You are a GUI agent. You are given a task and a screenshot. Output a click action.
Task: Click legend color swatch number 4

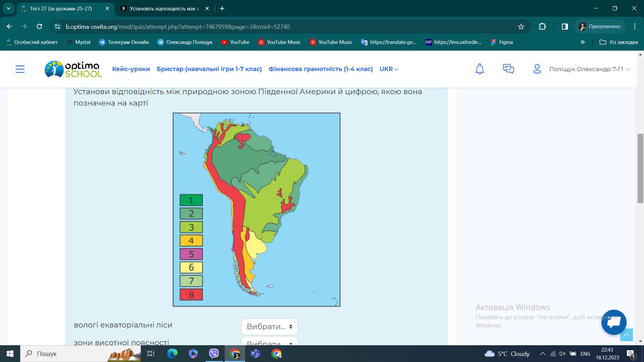click(x=191, y=240)
